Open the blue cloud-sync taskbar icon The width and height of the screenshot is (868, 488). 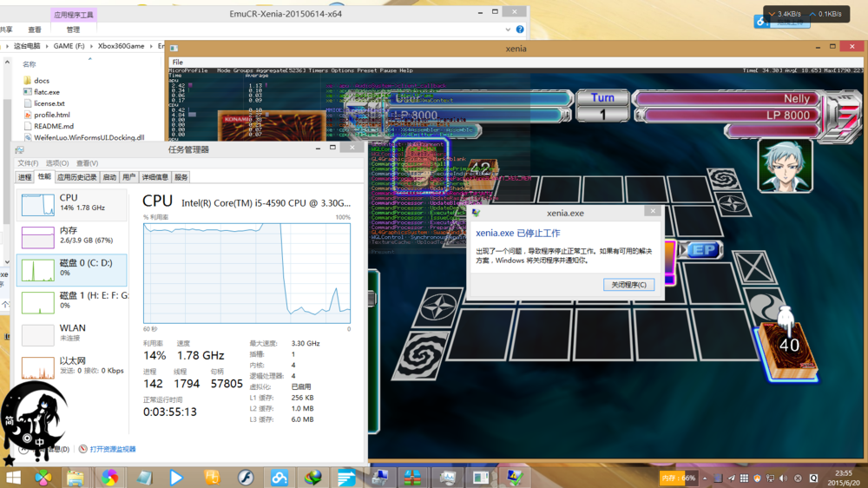[x=279, y=477]
